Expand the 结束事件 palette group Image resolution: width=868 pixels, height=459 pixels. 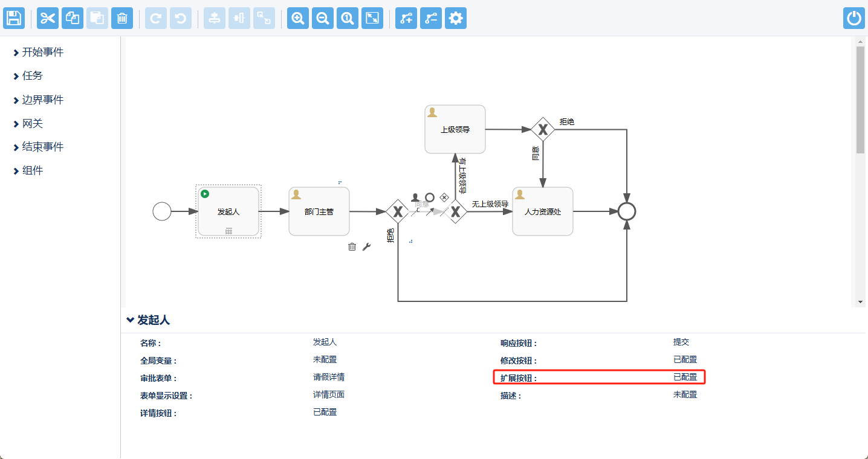coord(42,147)
